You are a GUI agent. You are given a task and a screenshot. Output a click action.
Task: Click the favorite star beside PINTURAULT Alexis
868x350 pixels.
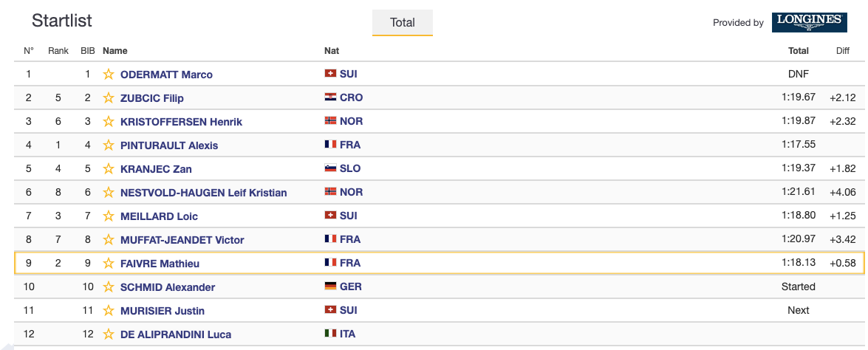109,145
